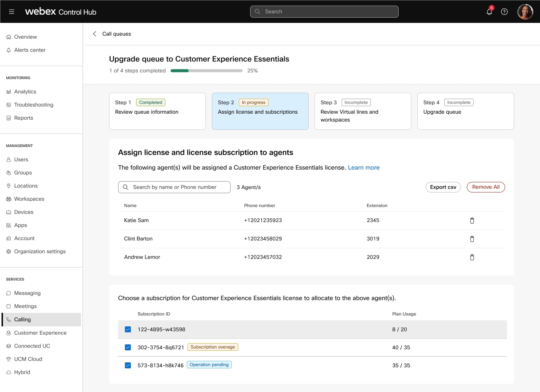Open the user profile avatar
Viewport: 540px width, 392px height.
tap(525, 12)
